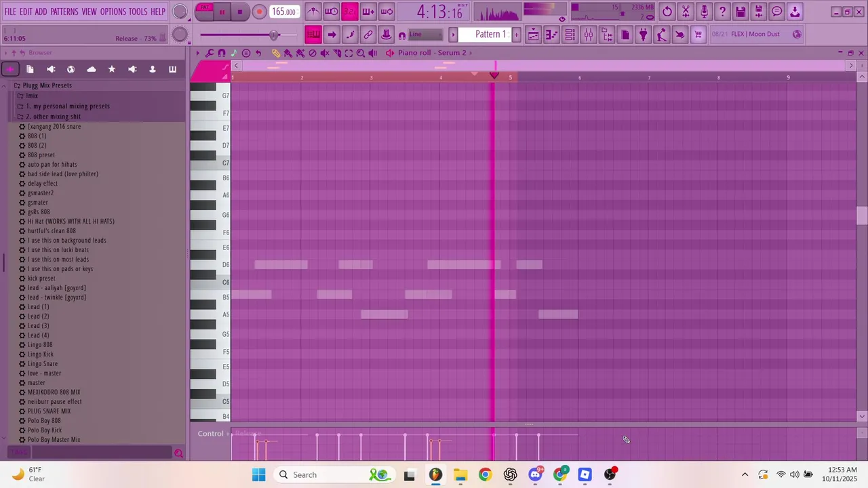The width and height of the screenshot is (868, 488).
Task: Open the Mixer icon
Action: tap(589, 35)
